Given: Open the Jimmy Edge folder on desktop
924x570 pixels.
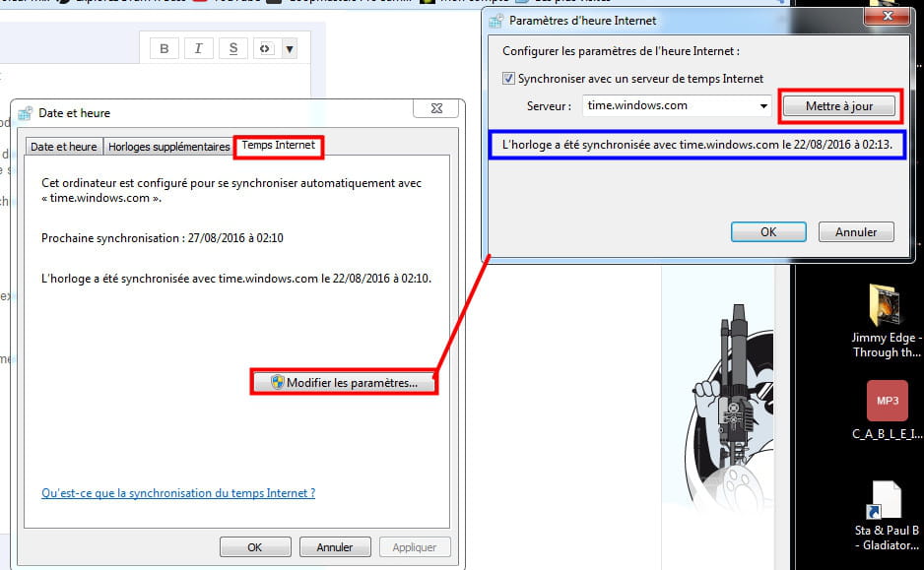Looking at the screenshot, I should pos(887,305).
